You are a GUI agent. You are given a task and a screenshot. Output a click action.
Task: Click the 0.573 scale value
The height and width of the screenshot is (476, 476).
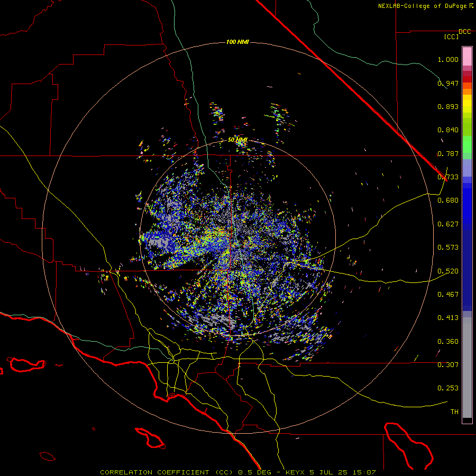[448, 248]
